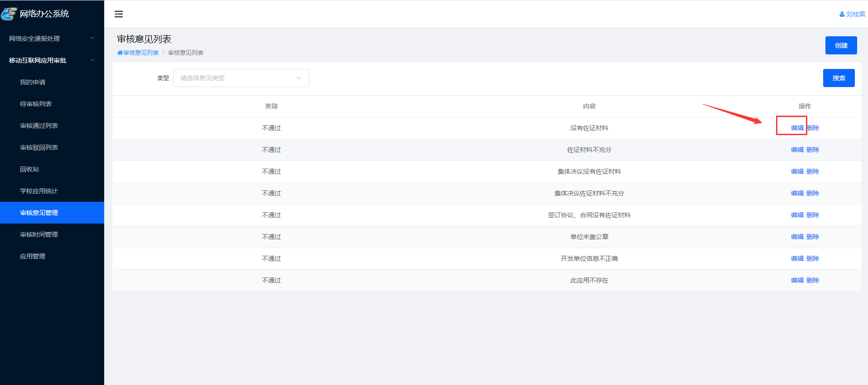
Task: Click the 搜索 button
Action: click(839, 78)
